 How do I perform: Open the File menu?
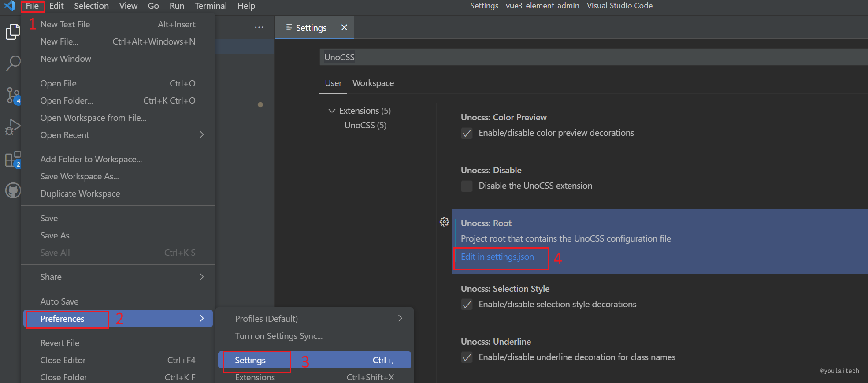(x=32, y=6)
